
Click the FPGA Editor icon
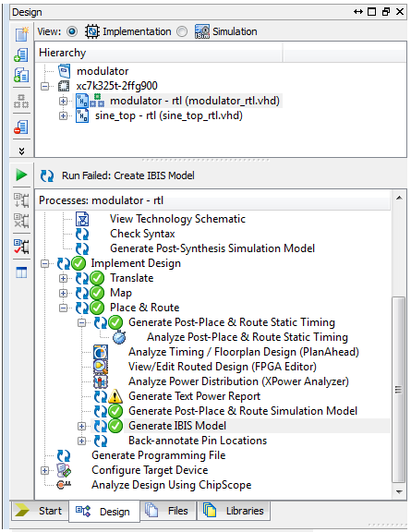pyautogui.click(x=101, y=367)
